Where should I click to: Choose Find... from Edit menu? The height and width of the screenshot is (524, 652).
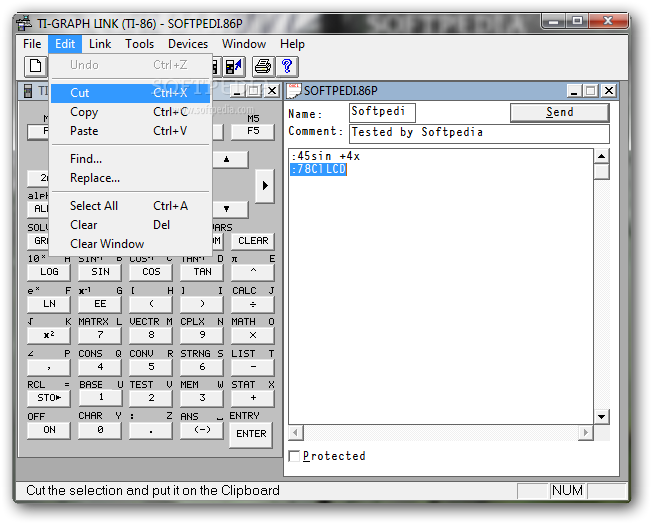(131, 159)
